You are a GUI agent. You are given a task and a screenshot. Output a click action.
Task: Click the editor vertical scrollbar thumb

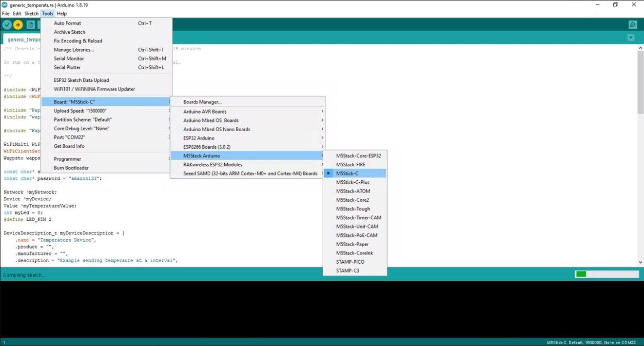(x=640, y=83)
